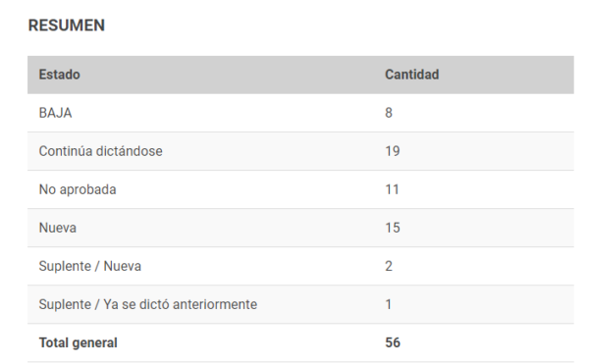
Task: Click the Total general value 56
Action: pos(393,342)
